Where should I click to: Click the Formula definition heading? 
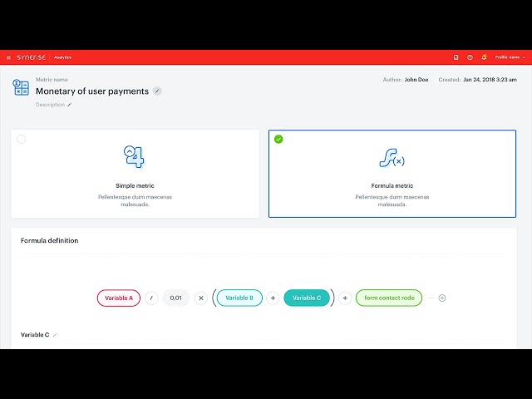50,240
